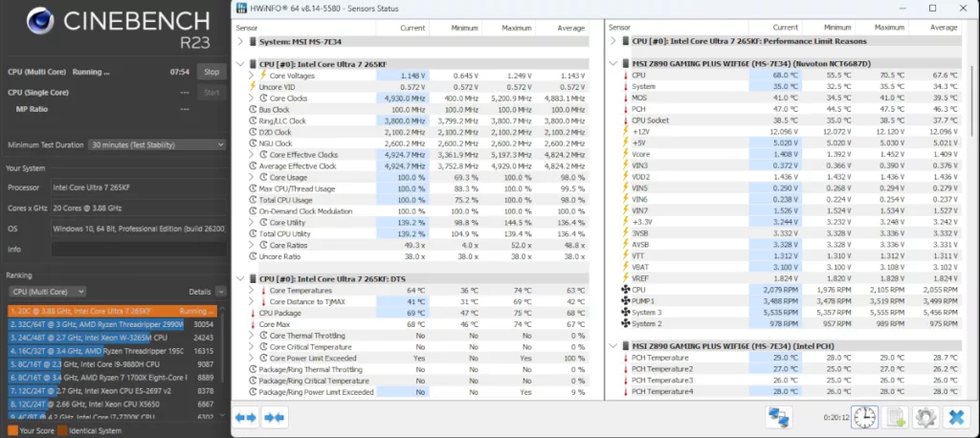Click the lightning icon beside Vcore

[x=626, y=154]
